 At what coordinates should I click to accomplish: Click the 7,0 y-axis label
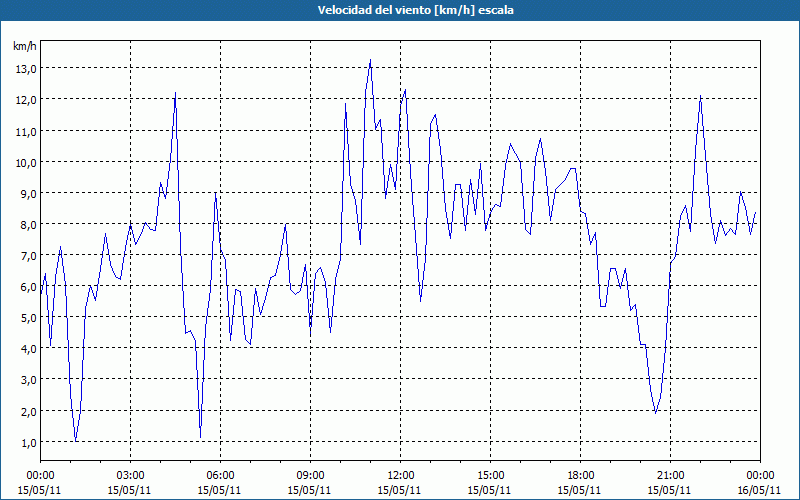point(29,256)
